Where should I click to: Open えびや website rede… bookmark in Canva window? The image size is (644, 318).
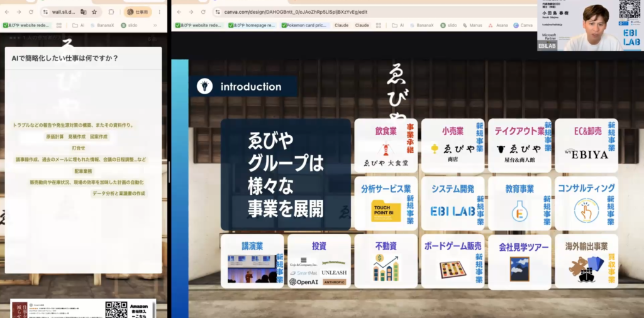(x=199, y=25)
